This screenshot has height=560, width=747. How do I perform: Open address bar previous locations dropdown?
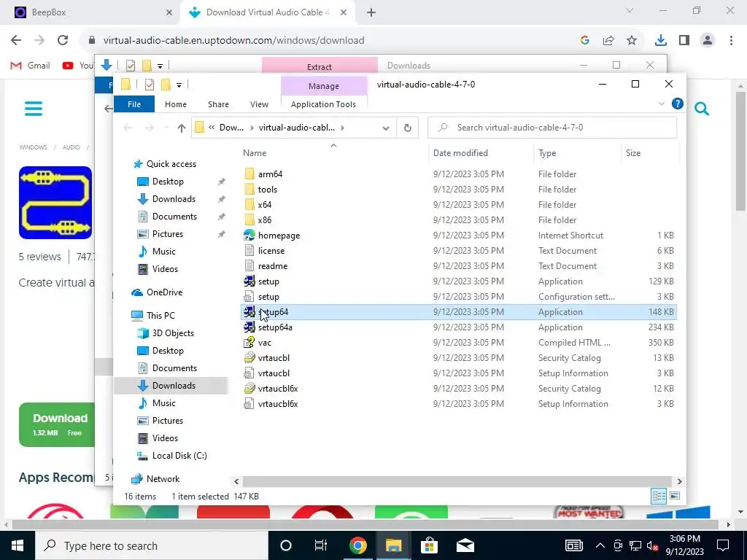click(x=386, y=128)
